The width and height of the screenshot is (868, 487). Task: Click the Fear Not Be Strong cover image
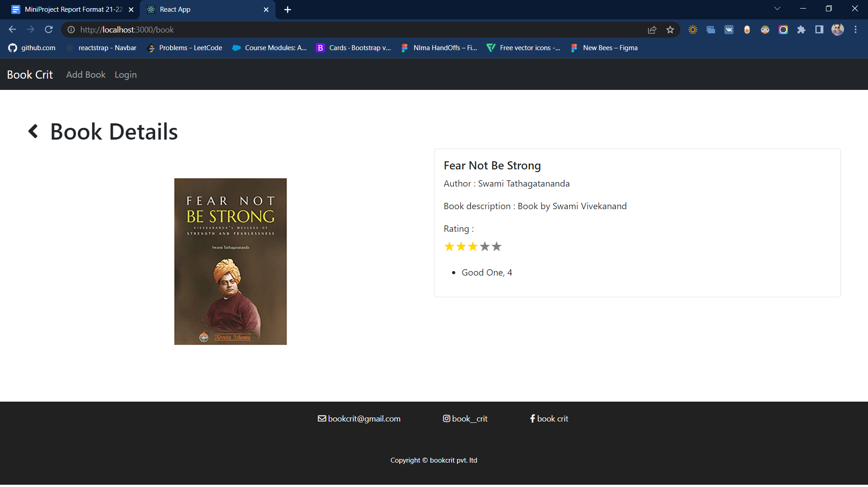[231, 262]
